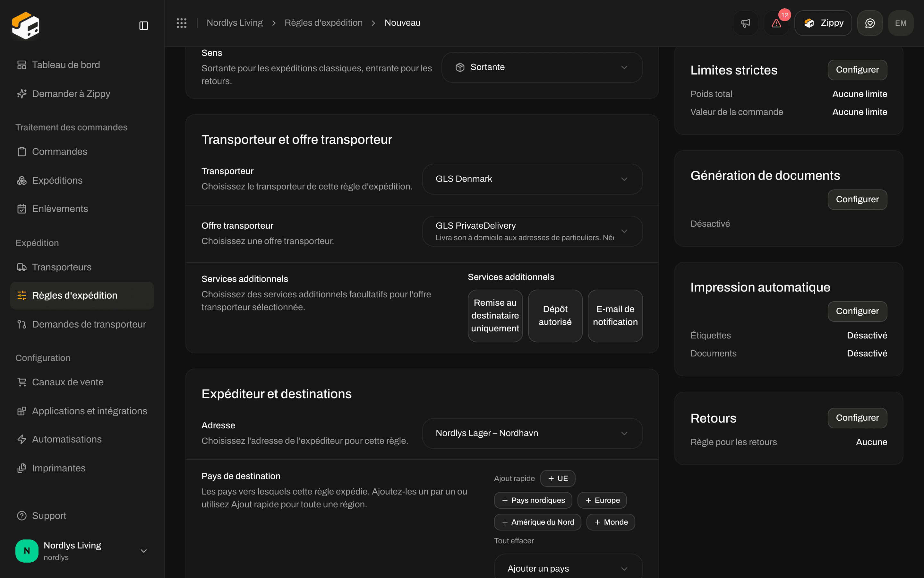Click the Commandes clipboard icon
Screen dimensions: 924x578
(22, 152)
